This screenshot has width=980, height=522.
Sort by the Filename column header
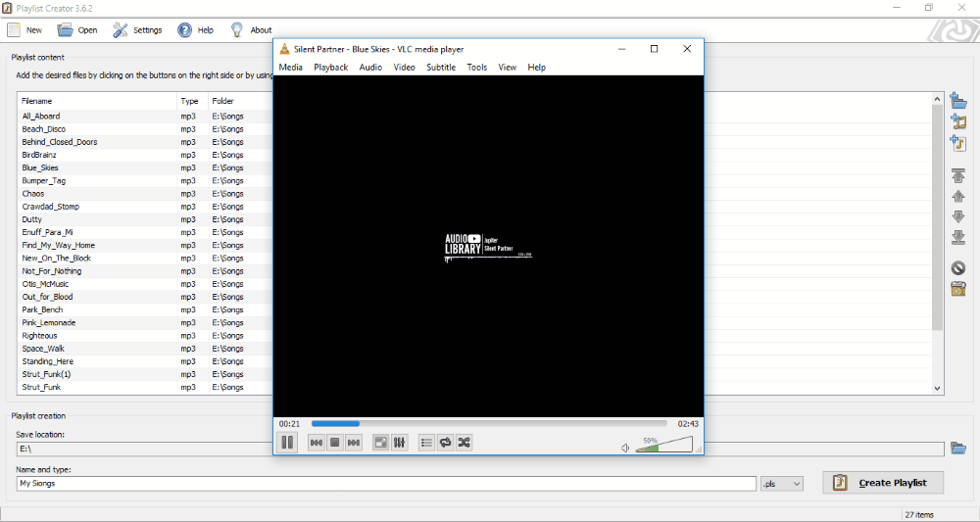(x=97, y=101)
